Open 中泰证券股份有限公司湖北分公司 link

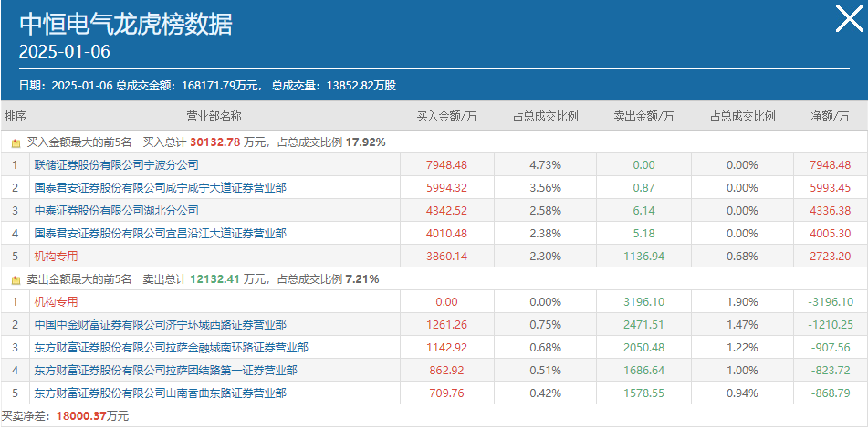pyautogui.click(x=116, y=211)
